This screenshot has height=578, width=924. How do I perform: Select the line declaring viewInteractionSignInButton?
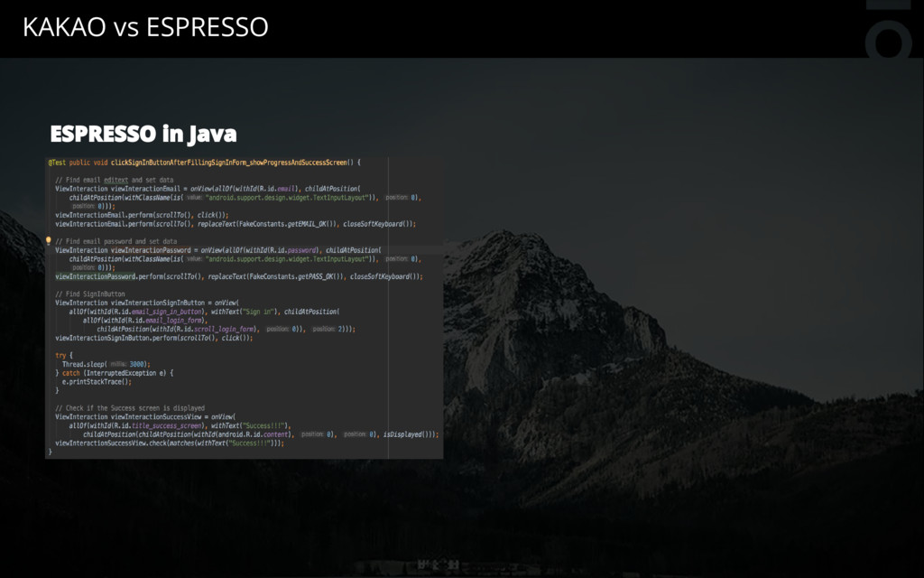point(147,303)
